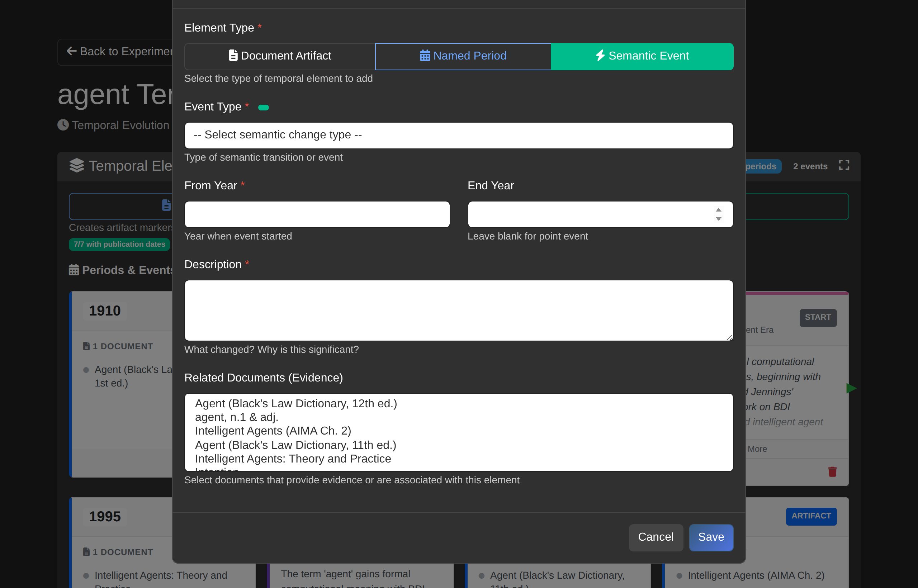Click the green play triangle marker
918x588 pixels.
[852, 388]
